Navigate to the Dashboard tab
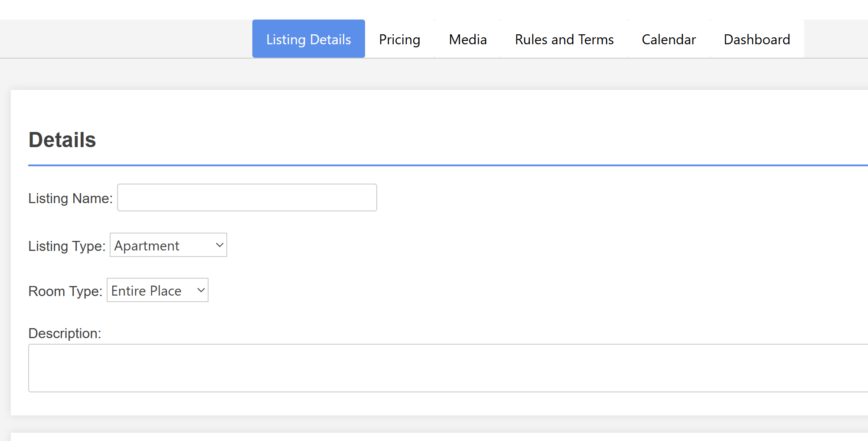 click(x=757, y=39)
